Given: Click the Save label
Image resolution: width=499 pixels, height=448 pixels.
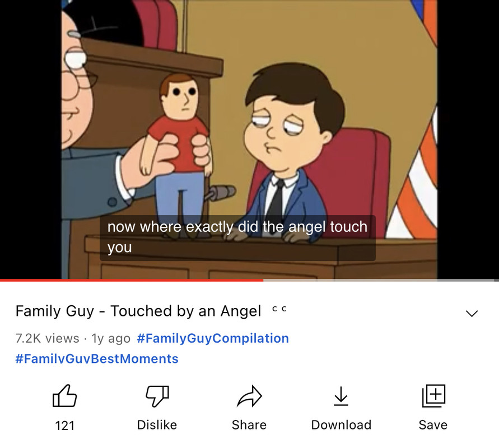Looking at the screenshot, I should [433, 425].
